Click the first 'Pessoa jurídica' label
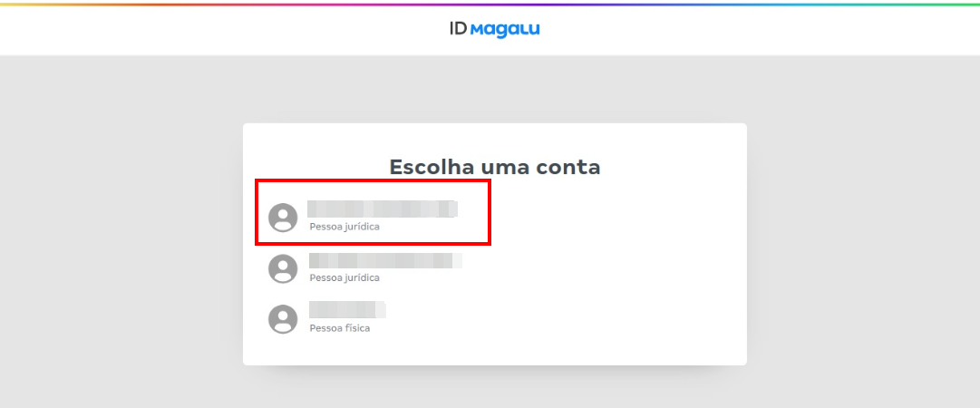The height and width of the screenshot is (408, 980). [x=344, y=227]
